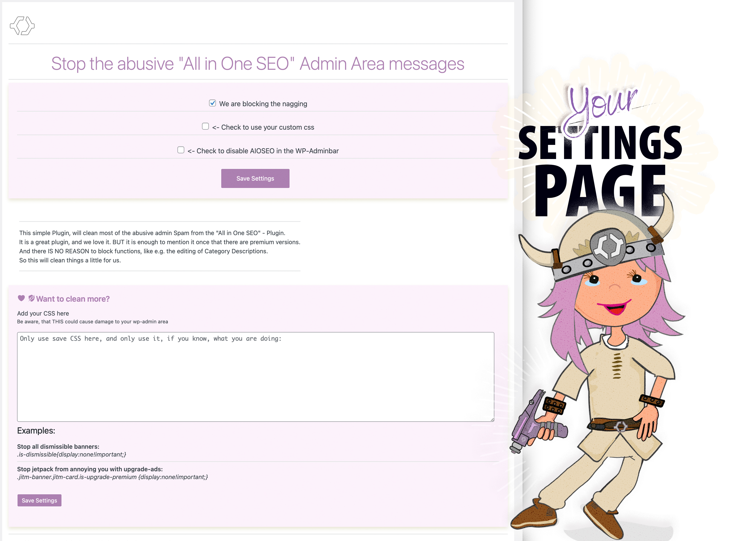Click the textarea resize handle corner

point(492,419)
